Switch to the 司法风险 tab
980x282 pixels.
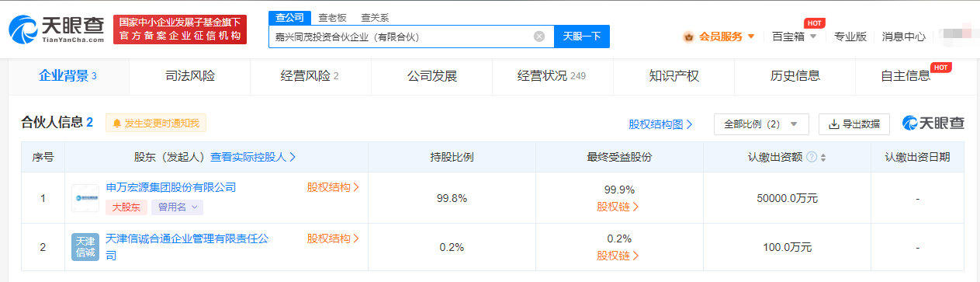[x=190, y=76]
